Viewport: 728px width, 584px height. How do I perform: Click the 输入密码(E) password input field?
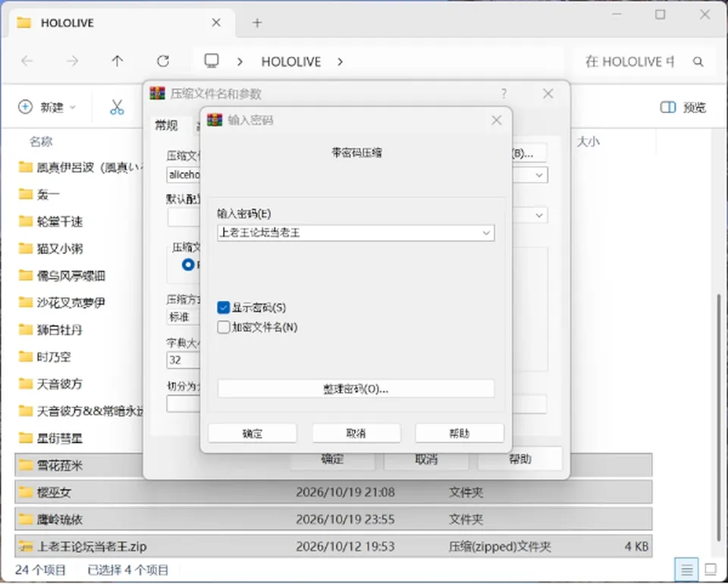pos(356,233)
